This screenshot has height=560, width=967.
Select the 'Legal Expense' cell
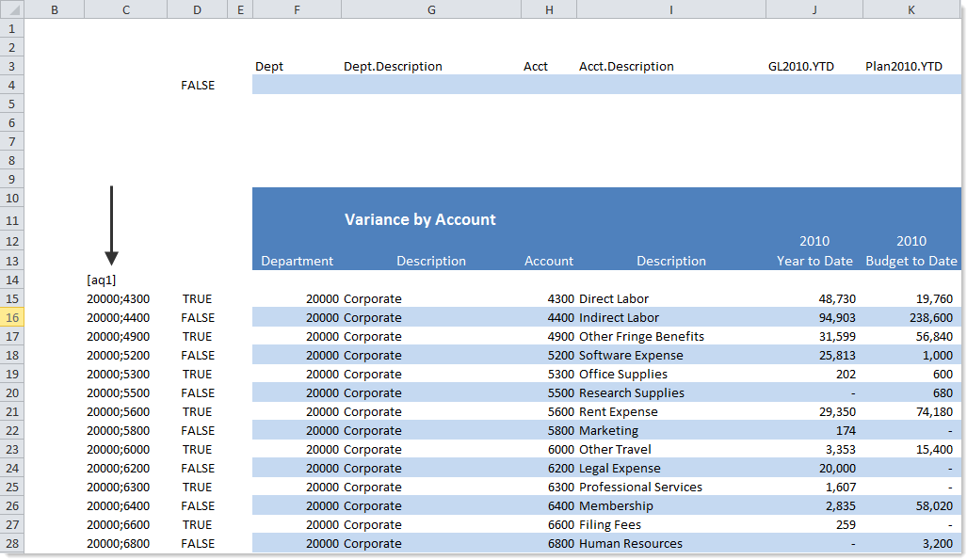pyautogui.click(x=620, y=469)
